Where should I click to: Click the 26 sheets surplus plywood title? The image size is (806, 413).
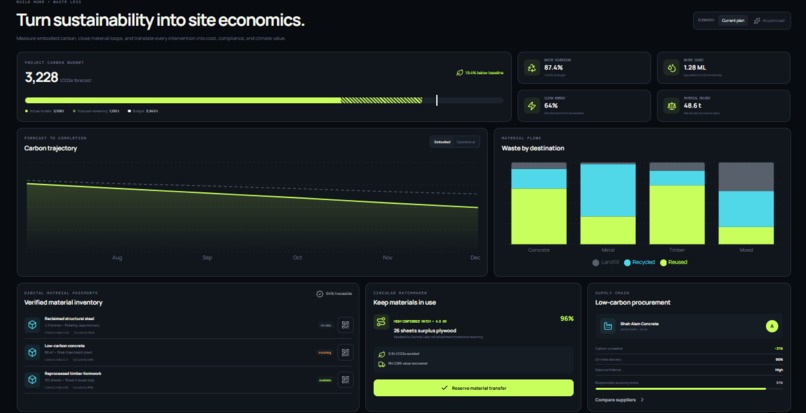click(425, 331)
